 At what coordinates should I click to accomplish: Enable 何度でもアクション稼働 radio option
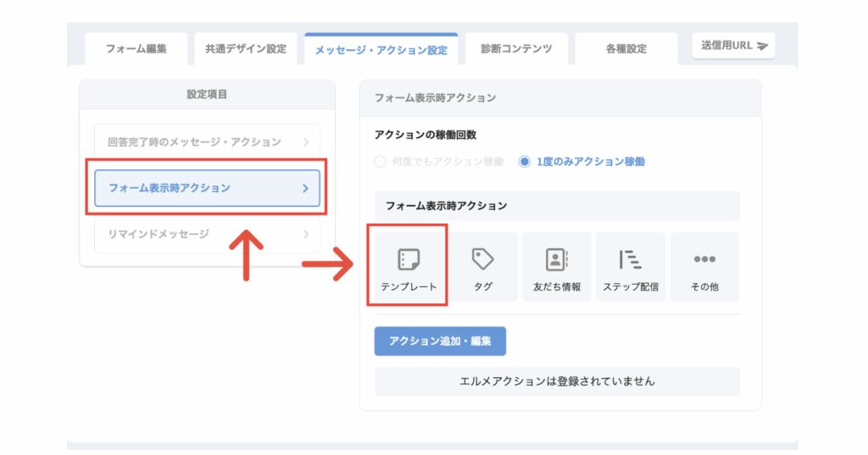coord(380,162)
